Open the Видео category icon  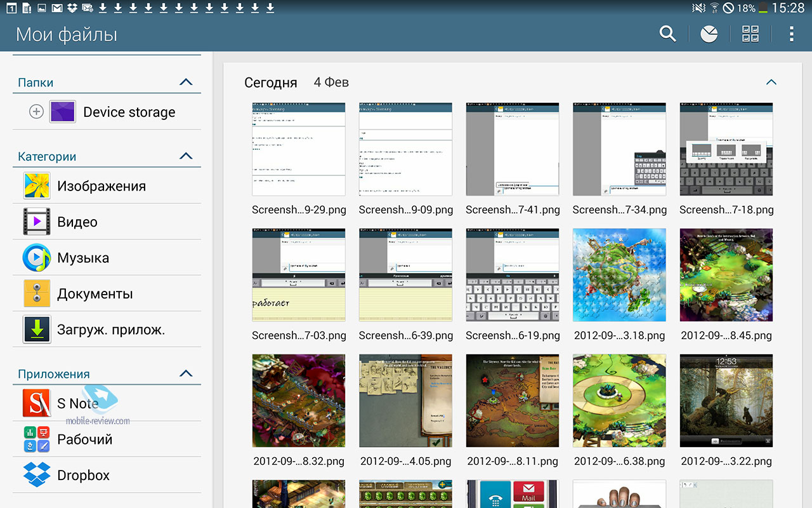tap(37, 222)
